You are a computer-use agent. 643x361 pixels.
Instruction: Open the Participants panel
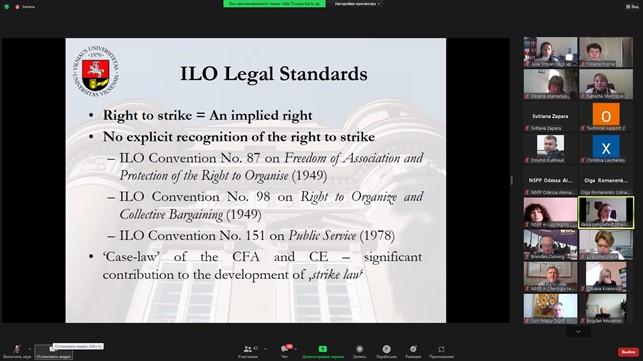[248, 351]
